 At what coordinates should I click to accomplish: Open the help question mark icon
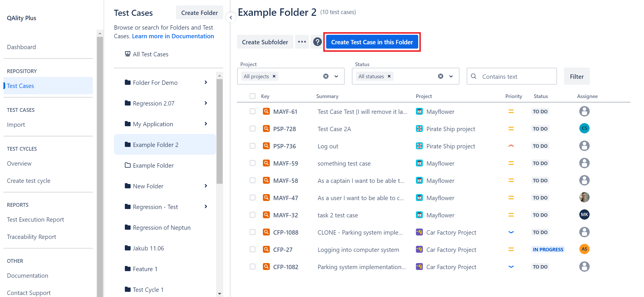pos(317,42)
